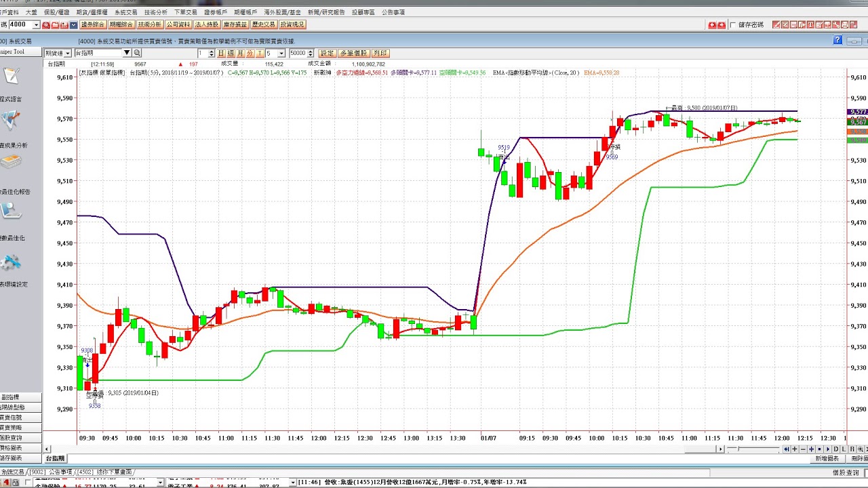Click the red left-arrow navigation icon
This screenshot has width=868, height=488.
pos(712,25)
